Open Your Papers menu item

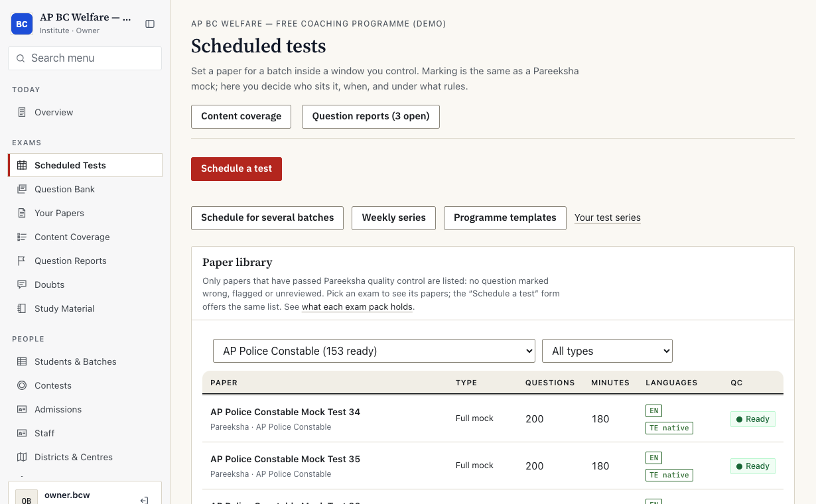coord(85,213)
